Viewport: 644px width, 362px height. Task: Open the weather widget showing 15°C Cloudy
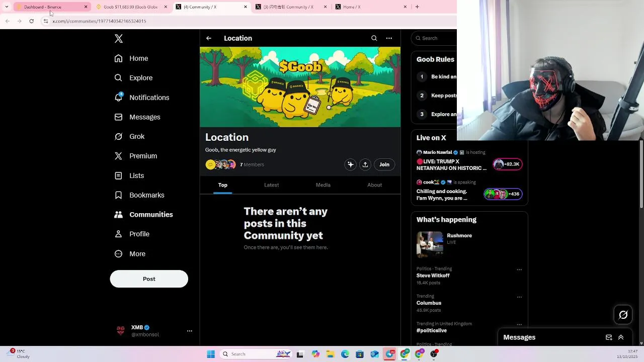(x=19, y=354)
